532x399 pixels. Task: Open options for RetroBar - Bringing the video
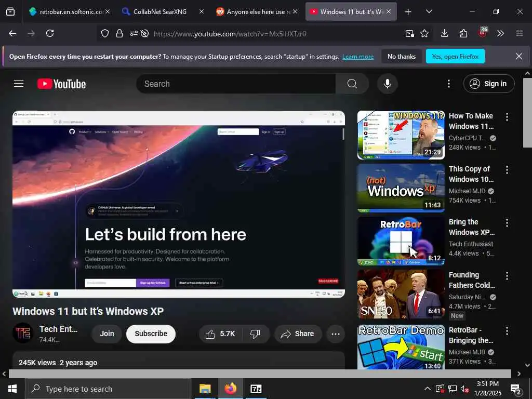(x=507, y=331)
